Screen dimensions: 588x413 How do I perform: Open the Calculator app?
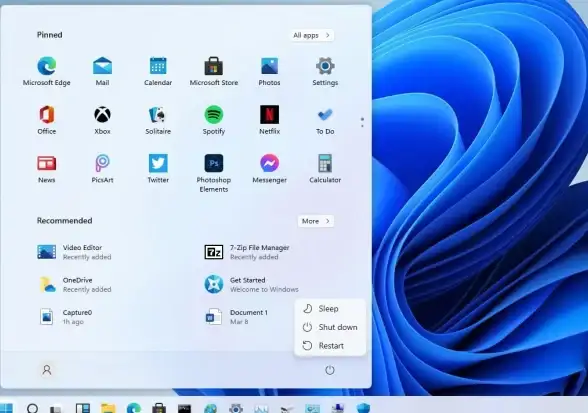325,169
